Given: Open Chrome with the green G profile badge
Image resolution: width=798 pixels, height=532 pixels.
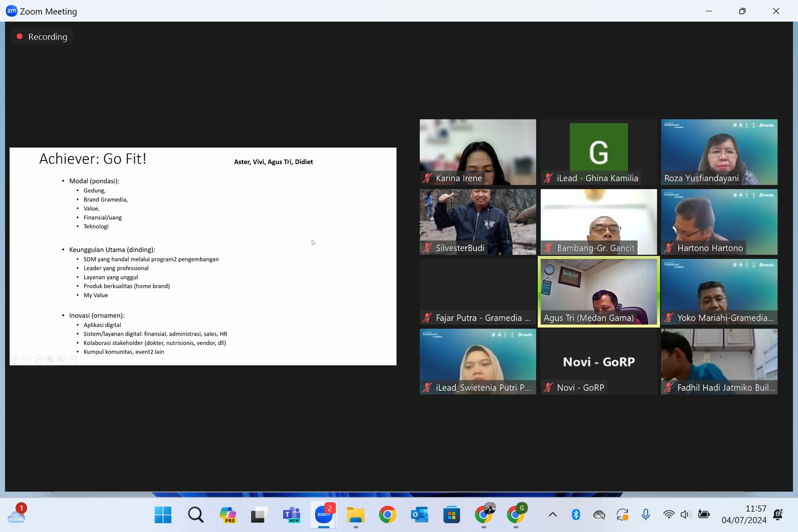Looking at the screenshot, I should click(x=516, y=515).
